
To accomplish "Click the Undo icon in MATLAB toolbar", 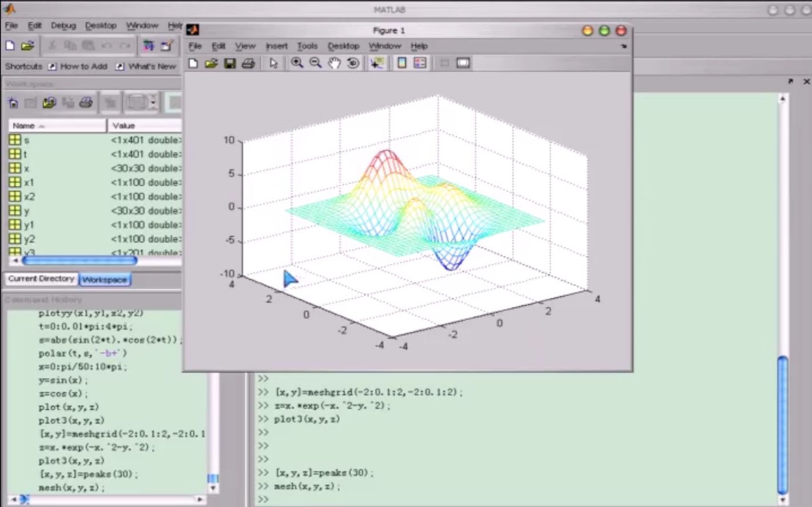I will click(107, 46).
